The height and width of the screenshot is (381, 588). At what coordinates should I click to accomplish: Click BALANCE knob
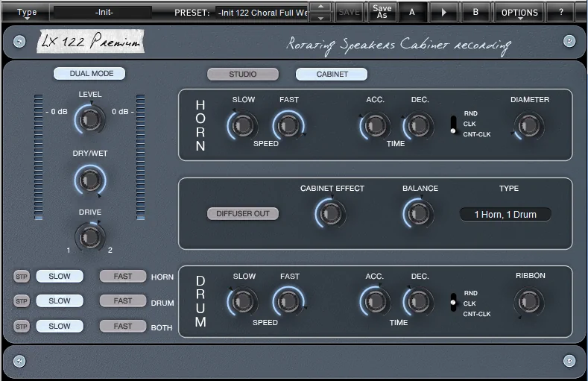click(x=419, y=213)
